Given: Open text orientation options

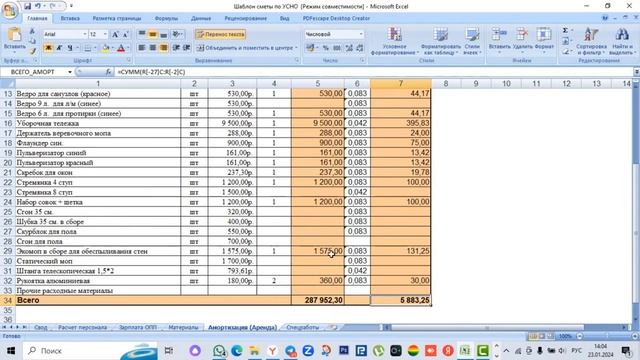Looking at the screenshot, I should (x=177, y=34).
